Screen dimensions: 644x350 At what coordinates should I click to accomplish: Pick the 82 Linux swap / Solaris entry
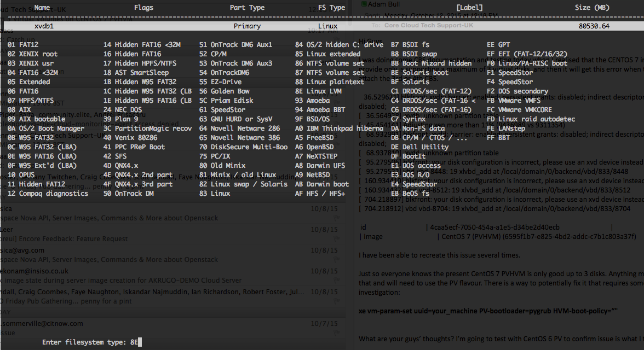click(x=243, y=184)
